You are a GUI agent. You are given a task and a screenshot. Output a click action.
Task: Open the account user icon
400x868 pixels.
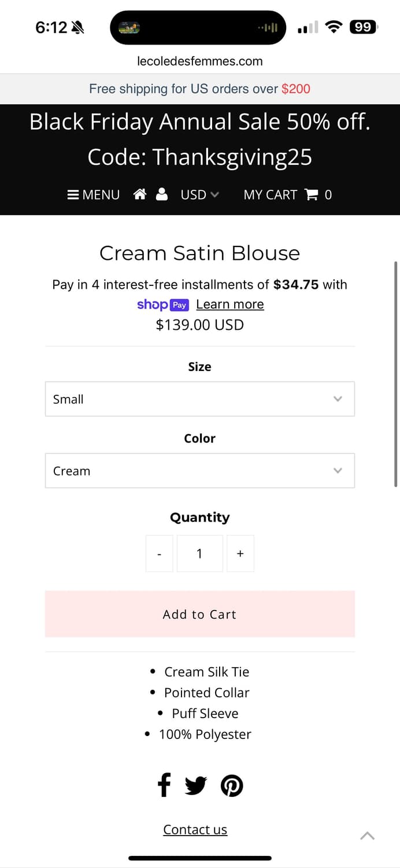click(x=162, y=194)
